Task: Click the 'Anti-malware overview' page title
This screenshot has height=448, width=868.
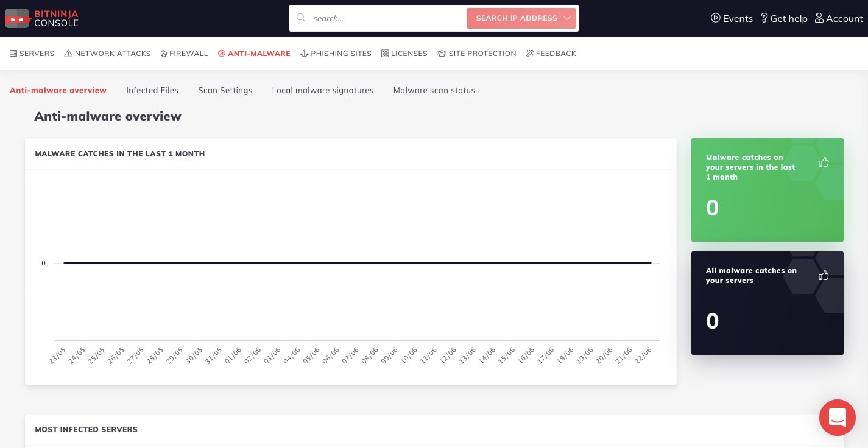Action: click(x=108, y=116)
